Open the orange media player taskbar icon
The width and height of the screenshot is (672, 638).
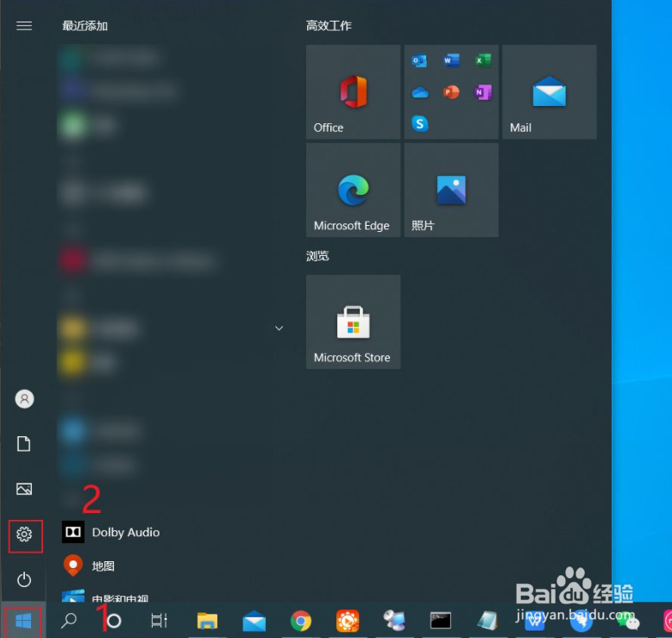pyautogui.click(x=348, y=621)
